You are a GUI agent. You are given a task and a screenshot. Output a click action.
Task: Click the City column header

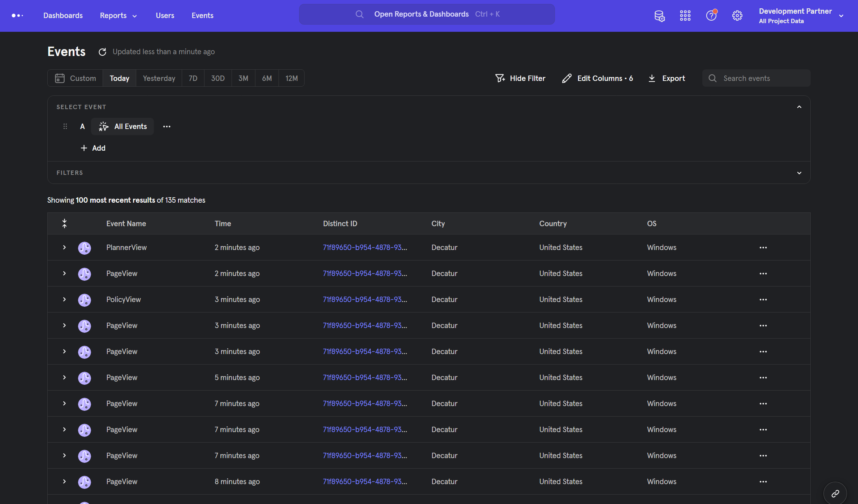pos(438,224)
